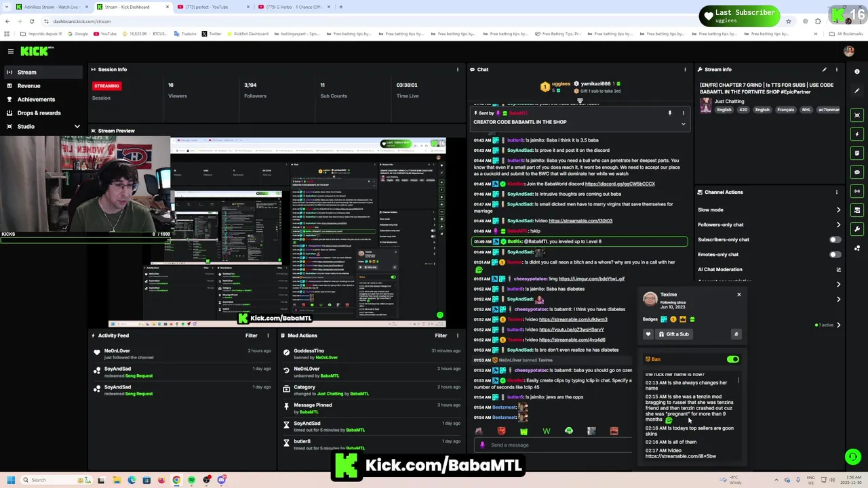
Task: Click the three-dot cluster icon in right rail
Action: [x=857, y=248]
